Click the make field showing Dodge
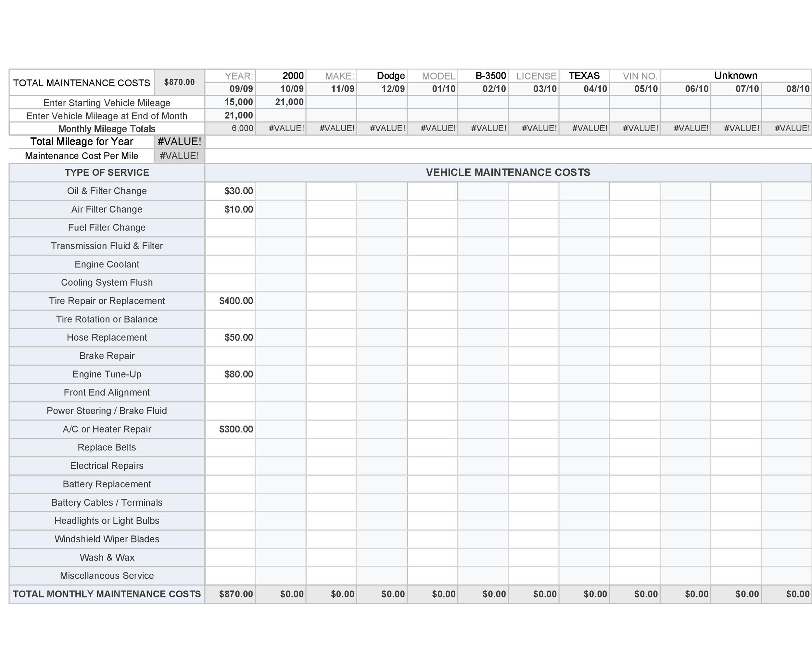Image resolution: width=812 pixels, height=652 pixels. [382, 76]
